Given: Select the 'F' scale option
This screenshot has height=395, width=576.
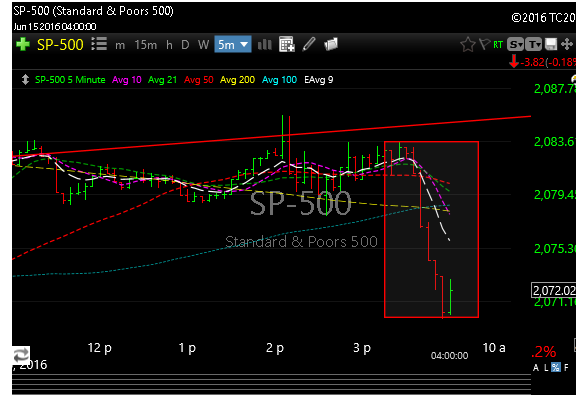Looking at the screenshot, I should tap(566, 367).
